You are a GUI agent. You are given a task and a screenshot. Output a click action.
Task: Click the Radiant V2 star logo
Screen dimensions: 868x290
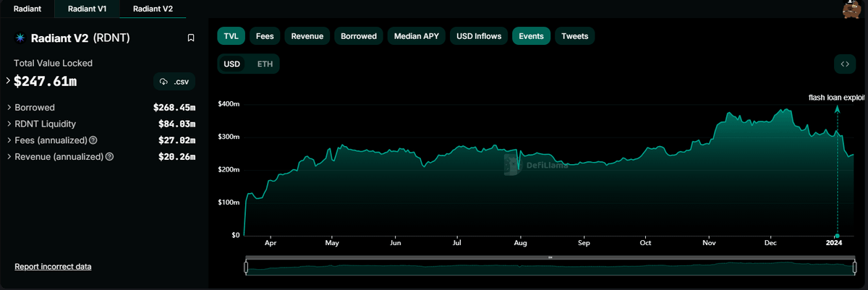coord(20,38)
